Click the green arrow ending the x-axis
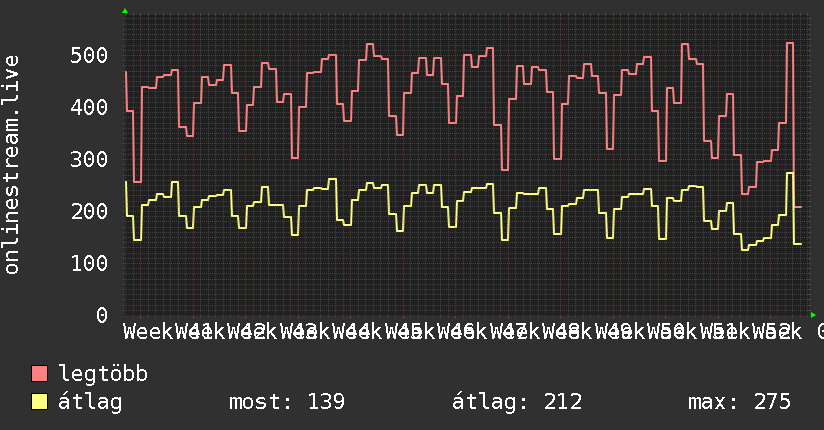Viewport: 824px width, 430px height. click(813, 315)
